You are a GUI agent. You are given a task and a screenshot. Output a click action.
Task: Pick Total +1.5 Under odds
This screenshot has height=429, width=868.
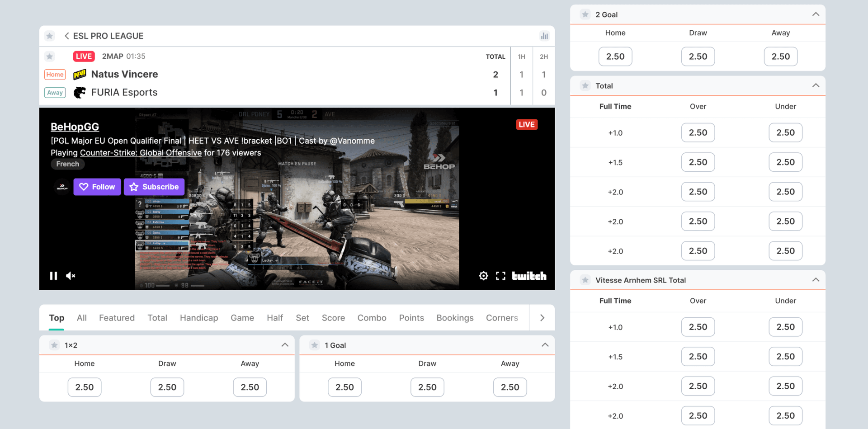(x=786, y=162)
